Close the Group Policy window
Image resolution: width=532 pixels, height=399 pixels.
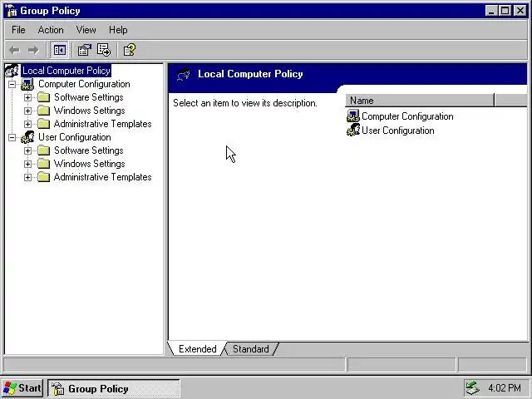[x=520, y=11]
